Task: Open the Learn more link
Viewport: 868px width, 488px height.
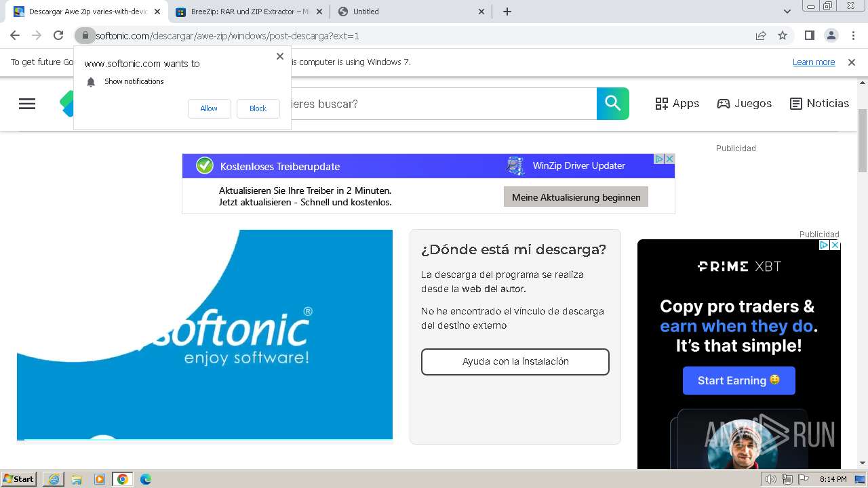Action: click(814, 62)
